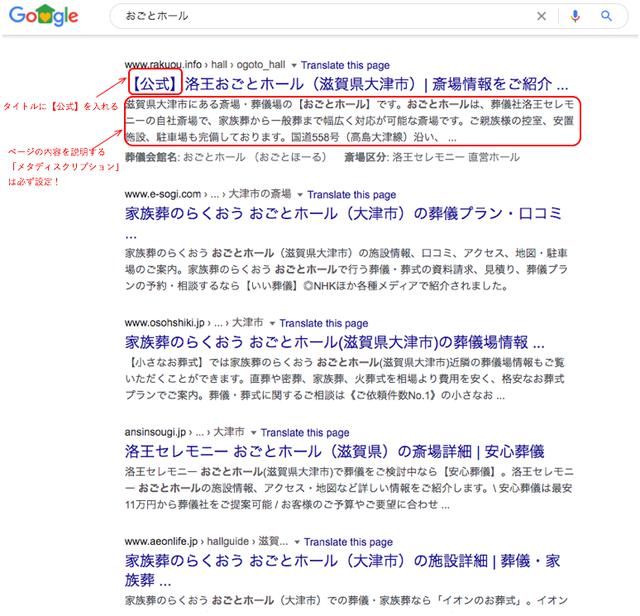Click snippet mentioning 11万円から葬儀社をご提案可能

(349, 488)
